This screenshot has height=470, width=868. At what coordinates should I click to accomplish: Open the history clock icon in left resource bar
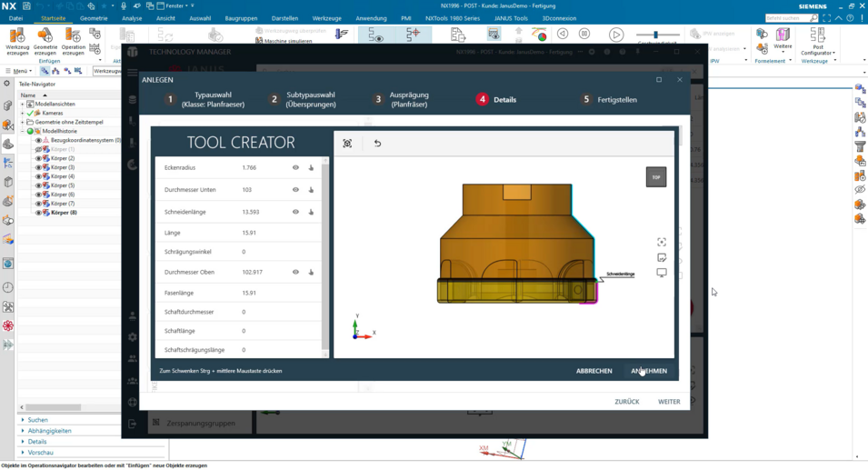[x=8, y=287]
